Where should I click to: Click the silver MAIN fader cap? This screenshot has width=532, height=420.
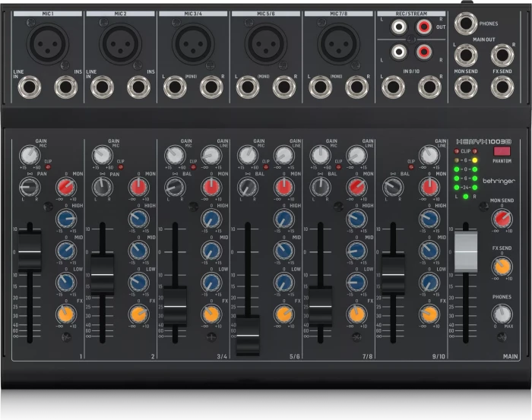tap(465, 251)
